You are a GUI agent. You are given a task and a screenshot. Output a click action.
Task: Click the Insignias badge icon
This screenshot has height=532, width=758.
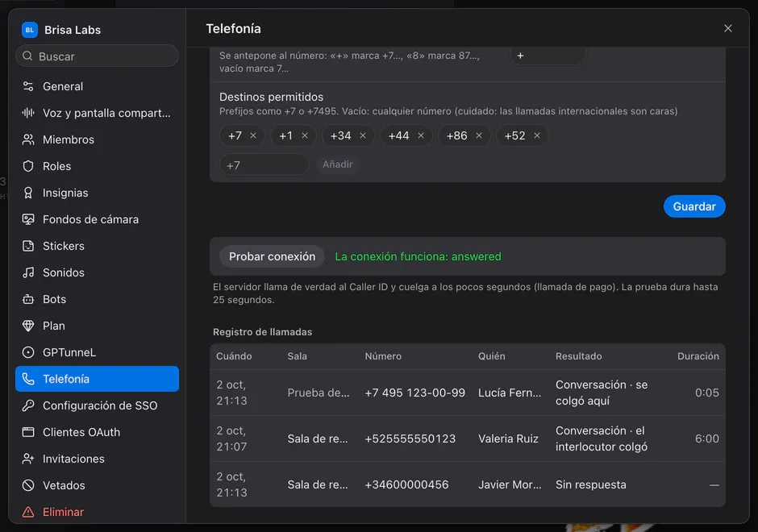28,193
